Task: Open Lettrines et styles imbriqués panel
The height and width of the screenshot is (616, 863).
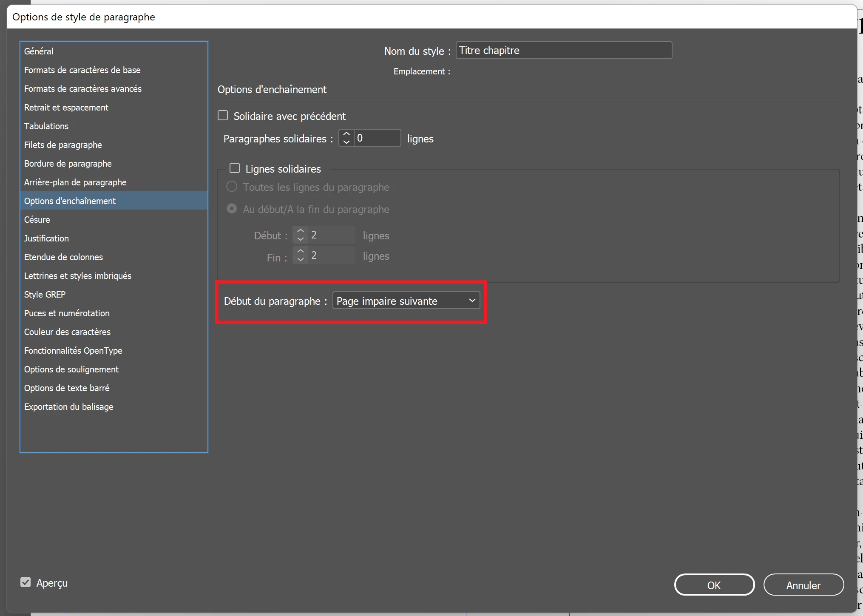Action: (x=77, y=276)
